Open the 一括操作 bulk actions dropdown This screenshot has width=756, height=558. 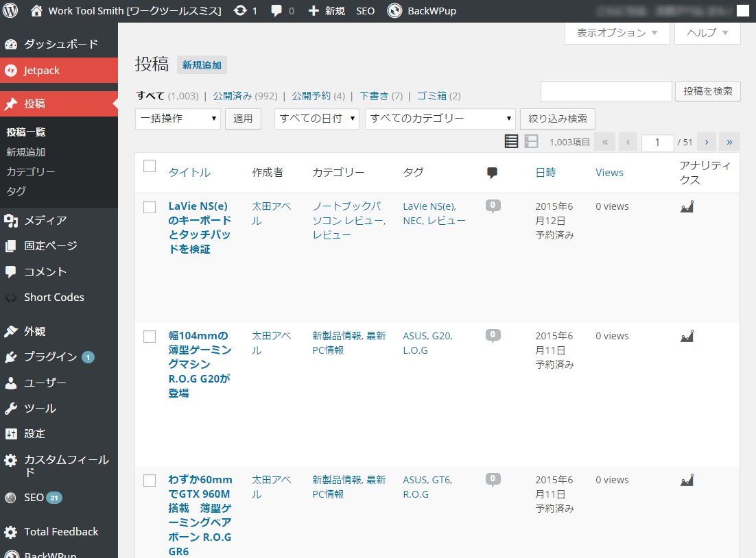[178, 119]
